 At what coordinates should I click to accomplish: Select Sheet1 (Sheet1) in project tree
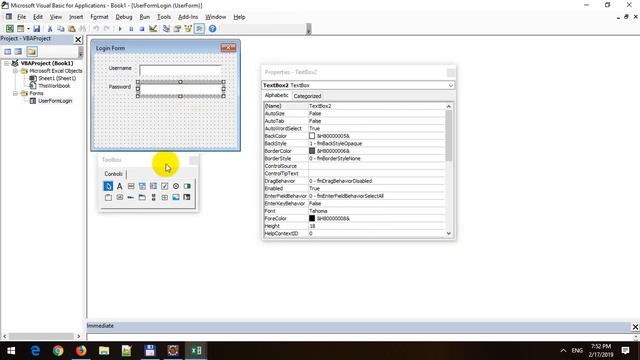(x=57, y=78)
